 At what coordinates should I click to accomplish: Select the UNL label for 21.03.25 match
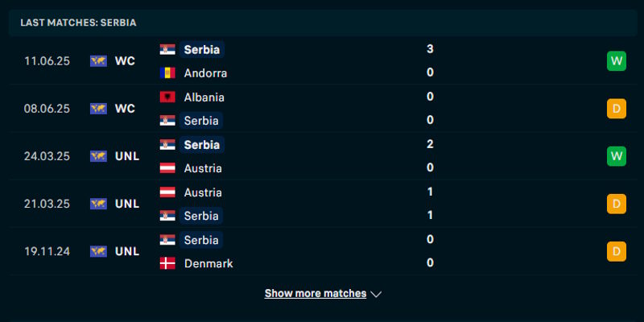pos(127,204)
